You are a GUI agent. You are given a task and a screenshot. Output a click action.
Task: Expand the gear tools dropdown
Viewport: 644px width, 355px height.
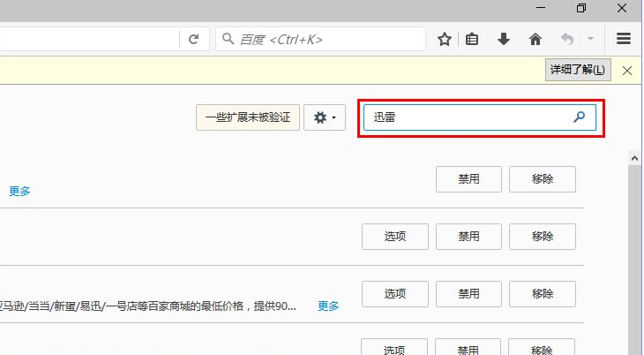[325, 117]
